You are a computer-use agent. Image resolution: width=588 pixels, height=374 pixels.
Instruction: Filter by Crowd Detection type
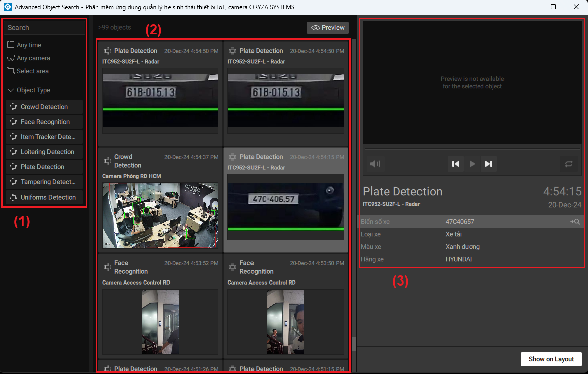[x=44, y=107]
